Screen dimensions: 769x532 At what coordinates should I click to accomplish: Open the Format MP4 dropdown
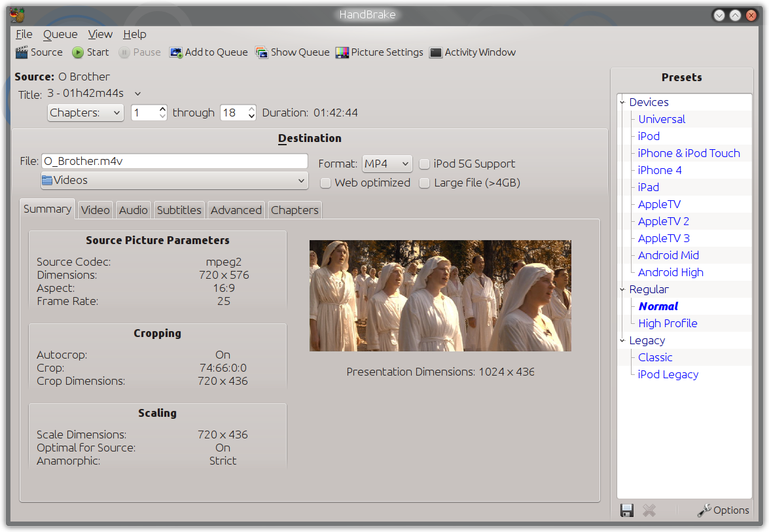tap(387, 164)
